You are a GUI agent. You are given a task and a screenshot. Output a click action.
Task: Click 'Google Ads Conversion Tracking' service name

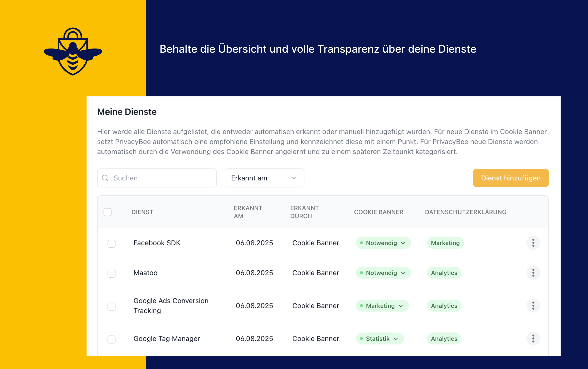pyautogui.click(x=171, y=305)
